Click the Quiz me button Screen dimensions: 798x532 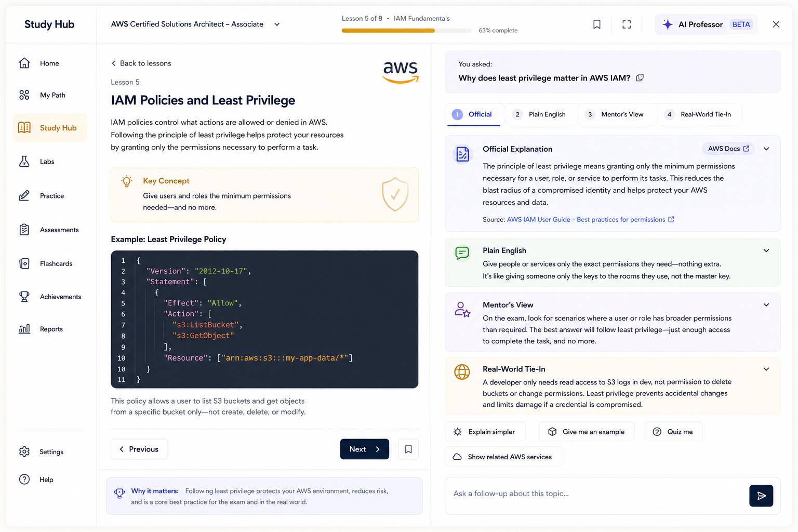coord(673,432)
